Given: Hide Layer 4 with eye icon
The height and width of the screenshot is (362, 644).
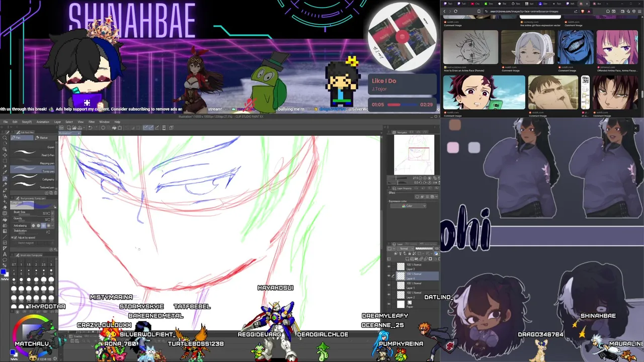Looking at the screenshot, I should click(x=389, y=276).
